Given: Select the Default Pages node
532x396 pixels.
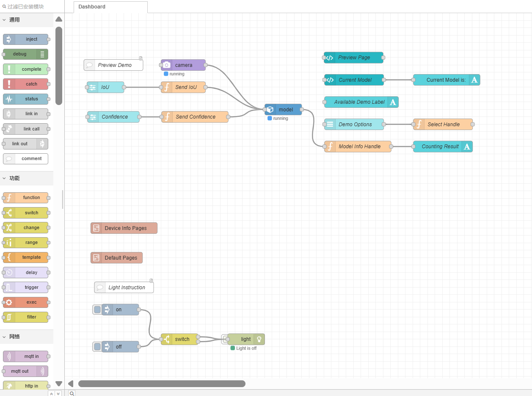Looking at the screenshot, I should [x=121, y=258].
